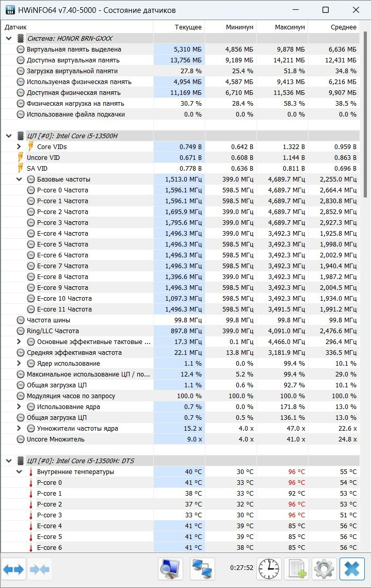Minimize the HWiNFO64 window
Screen dimensions: 371x588
[296, 10]
